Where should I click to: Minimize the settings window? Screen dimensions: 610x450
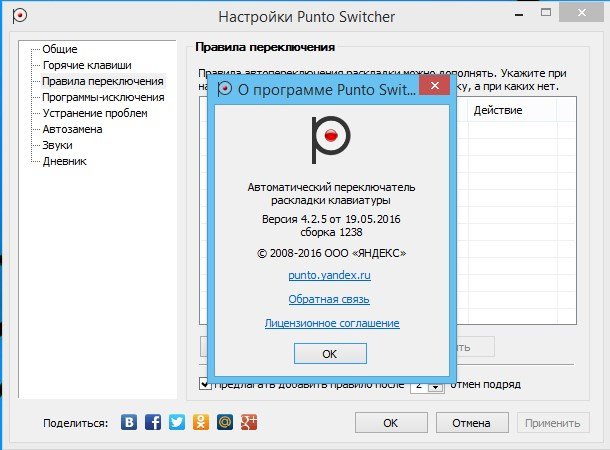tap(519, 14)
